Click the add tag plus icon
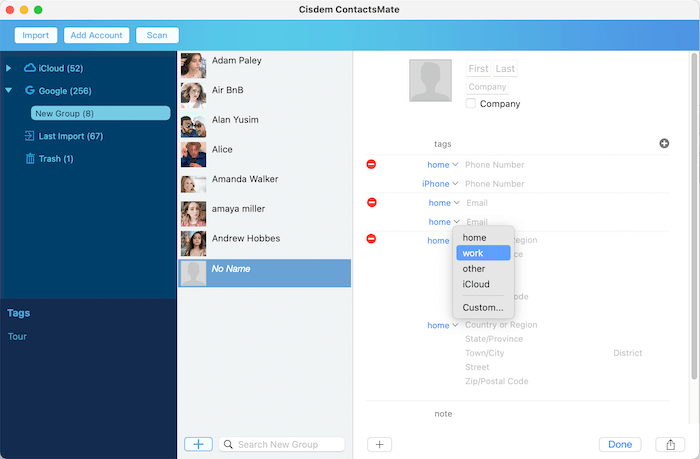 point(664,143)
